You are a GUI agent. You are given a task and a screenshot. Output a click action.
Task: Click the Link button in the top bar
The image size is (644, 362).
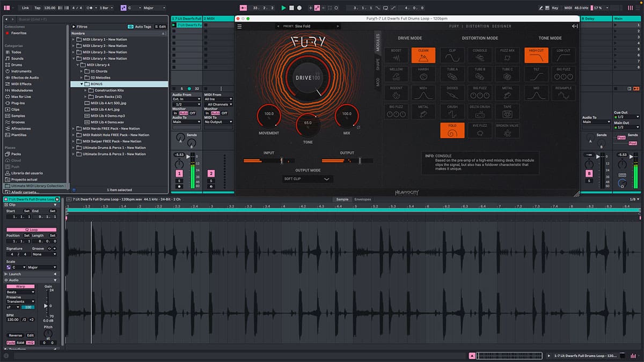[26, 8]
